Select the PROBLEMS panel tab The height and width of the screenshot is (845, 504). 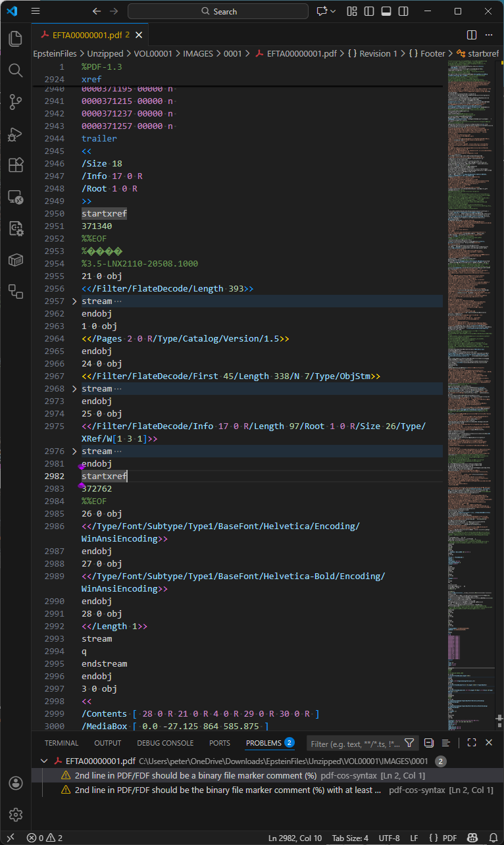(x=270, y=743)
